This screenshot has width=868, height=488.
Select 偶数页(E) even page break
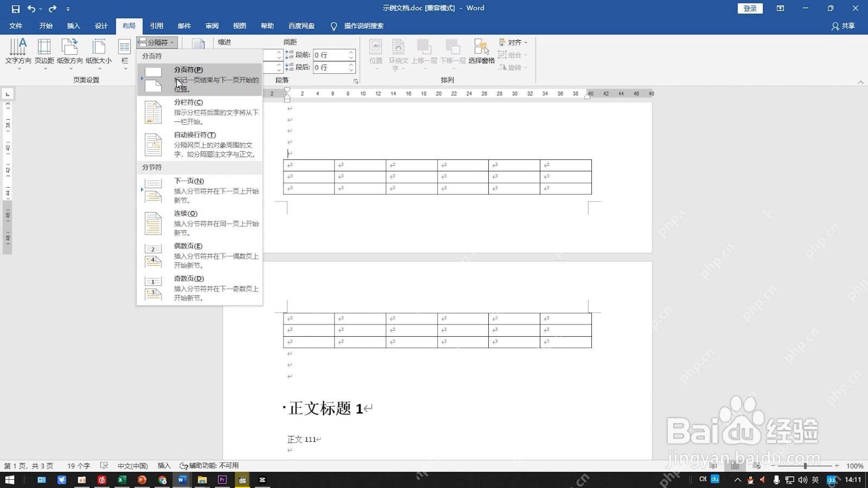click(x=200, y=255)
